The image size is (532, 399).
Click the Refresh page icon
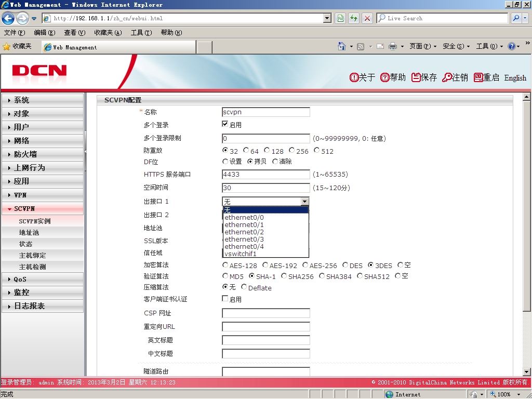[x=353, y=18]
